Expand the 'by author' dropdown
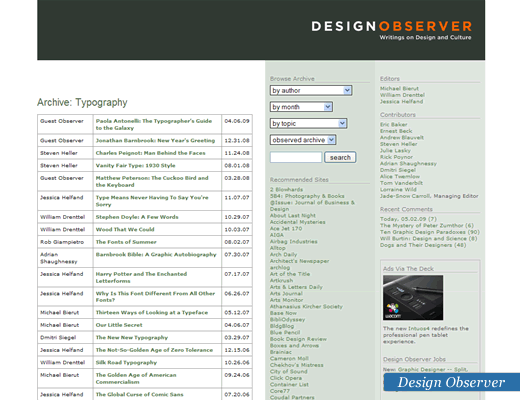 311,90
